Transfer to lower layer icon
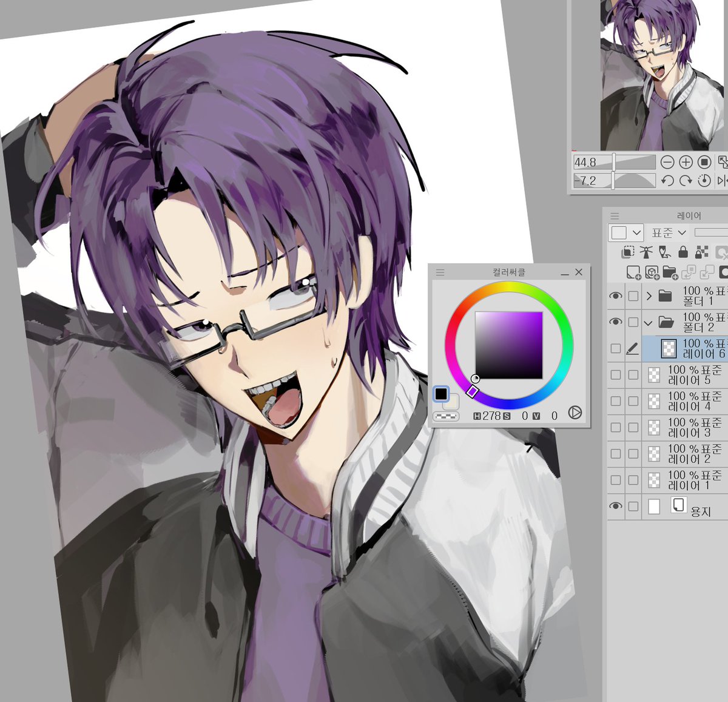 [689, 272]
